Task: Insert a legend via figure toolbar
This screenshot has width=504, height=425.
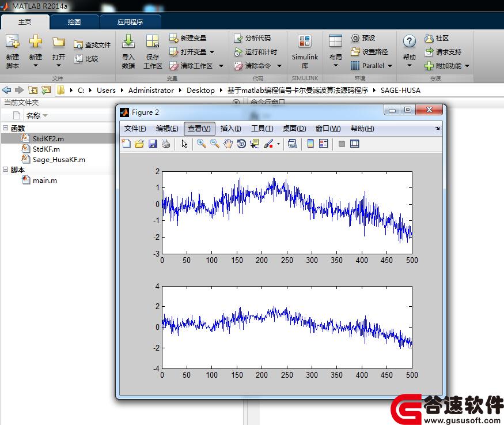Action: 323,144
